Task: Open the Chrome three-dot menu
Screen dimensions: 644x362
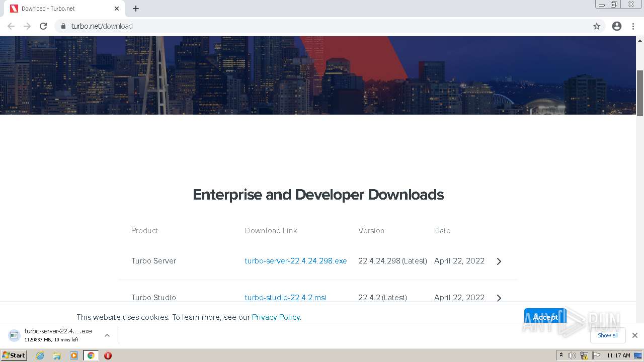Action: (633, 26)
